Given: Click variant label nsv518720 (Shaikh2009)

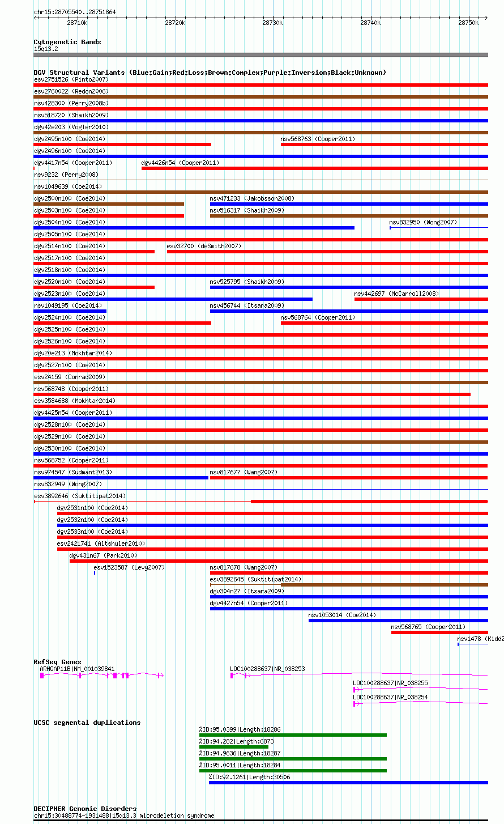Looking at the screenshot, I should tap(71, 115).
